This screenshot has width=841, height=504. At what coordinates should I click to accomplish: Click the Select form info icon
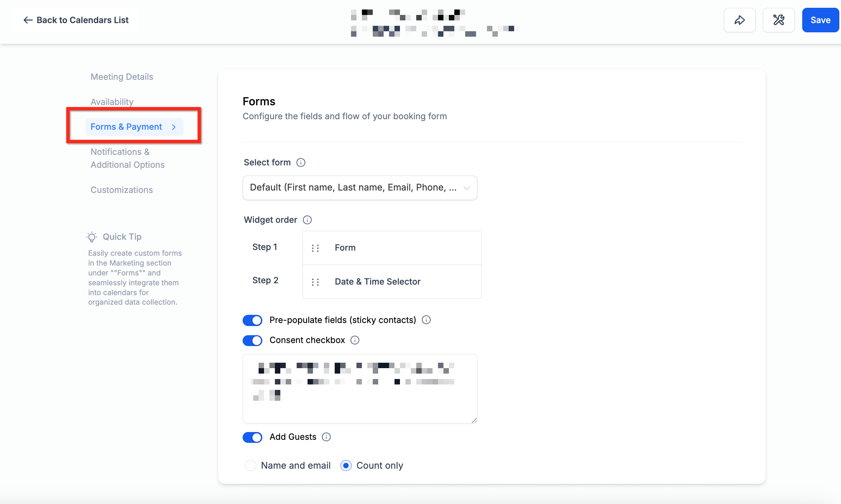pos(301,162)
